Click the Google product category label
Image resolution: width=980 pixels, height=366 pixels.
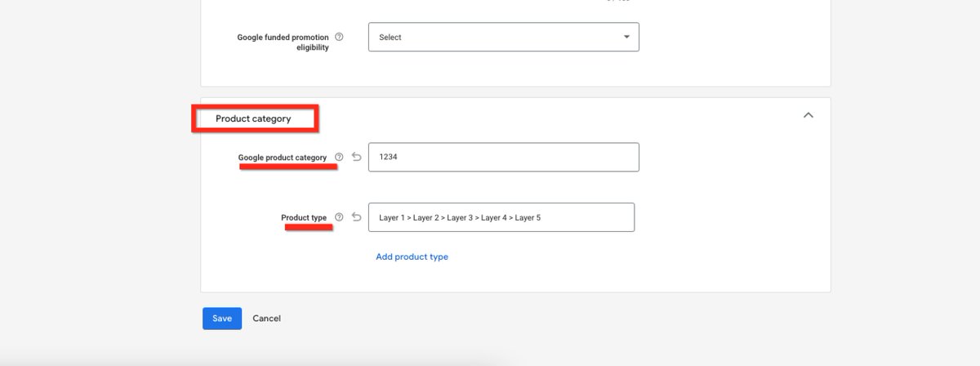click(x=283, y=157)
